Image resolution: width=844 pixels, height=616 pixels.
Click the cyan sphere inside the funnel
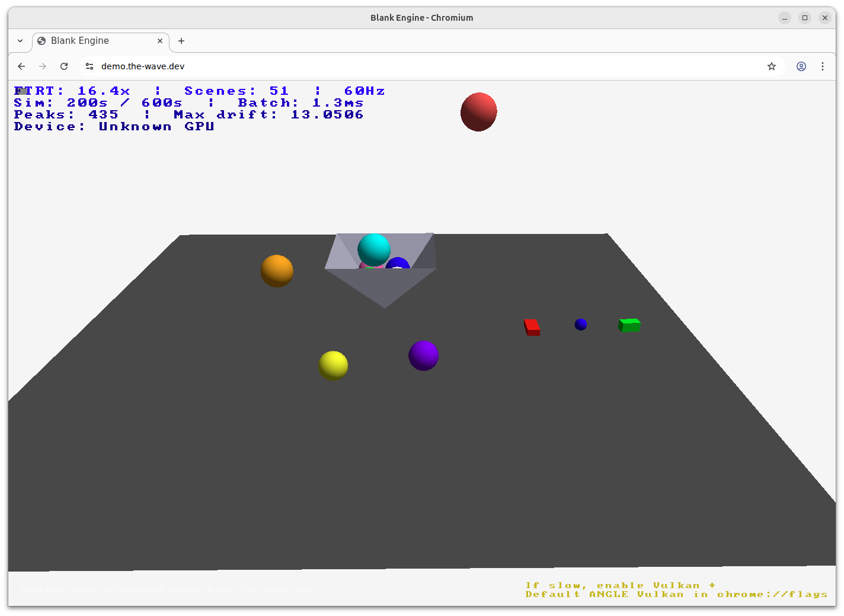tap(373, 250)
